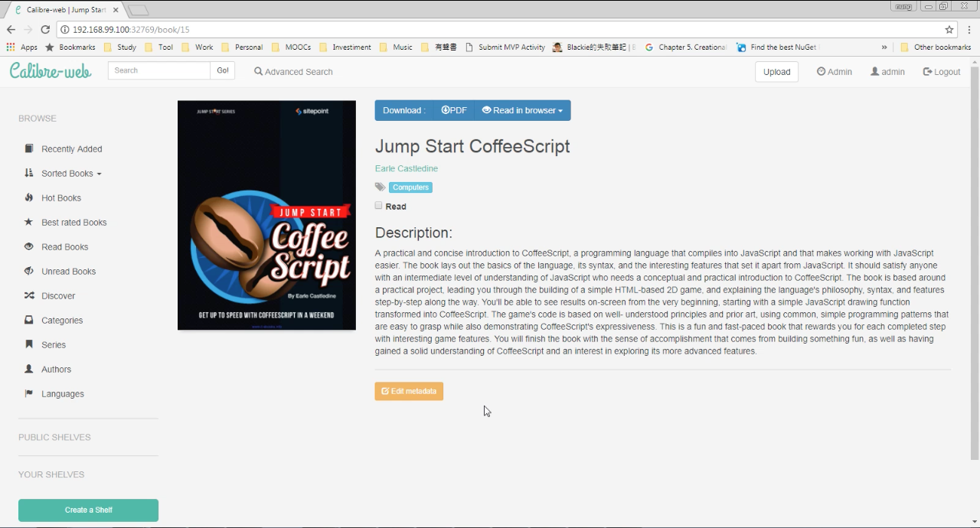
Task: Open the Work bookmarks folder
Action: [x=198, y=47]
